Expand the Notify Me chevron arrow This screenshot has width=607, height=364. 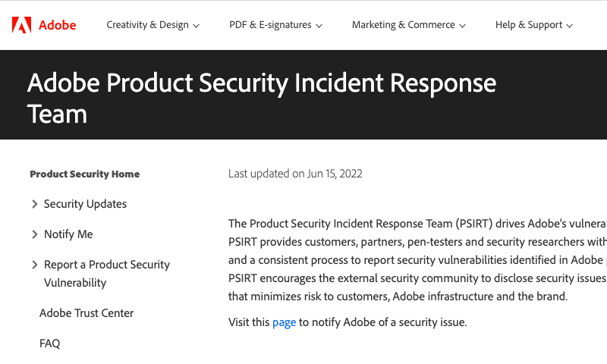(34, 234)
